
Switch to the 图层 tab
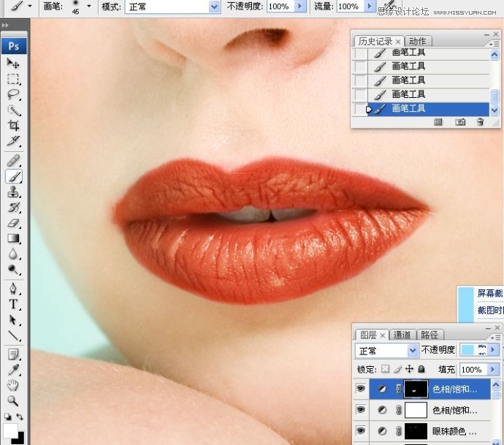click(368, 335)
